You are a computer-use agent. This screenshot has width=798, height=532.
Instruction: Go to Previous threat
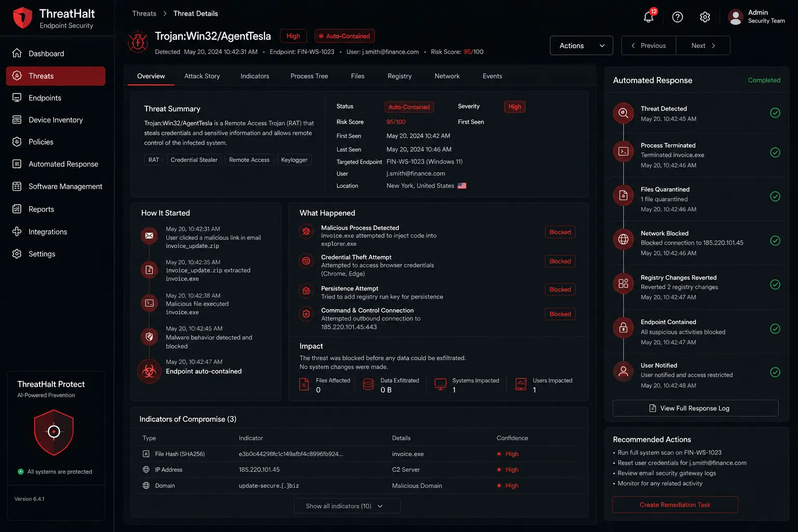(x=648, y=46)
